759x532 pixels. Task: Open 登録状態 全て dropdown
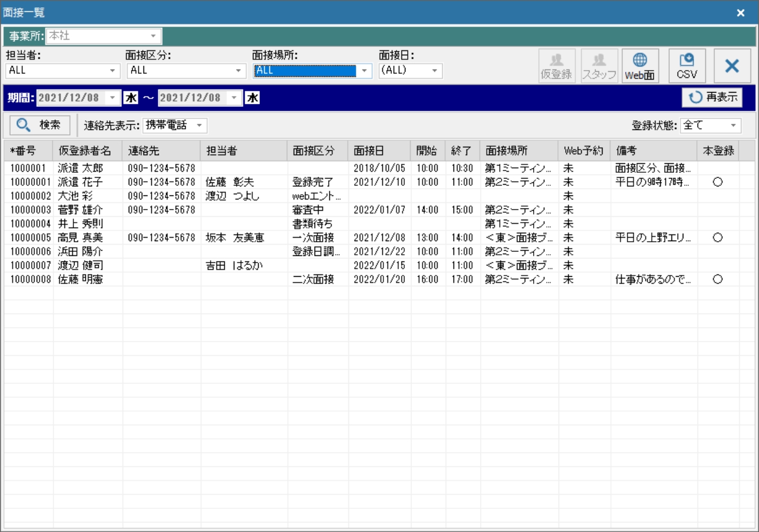pos(733,125)
